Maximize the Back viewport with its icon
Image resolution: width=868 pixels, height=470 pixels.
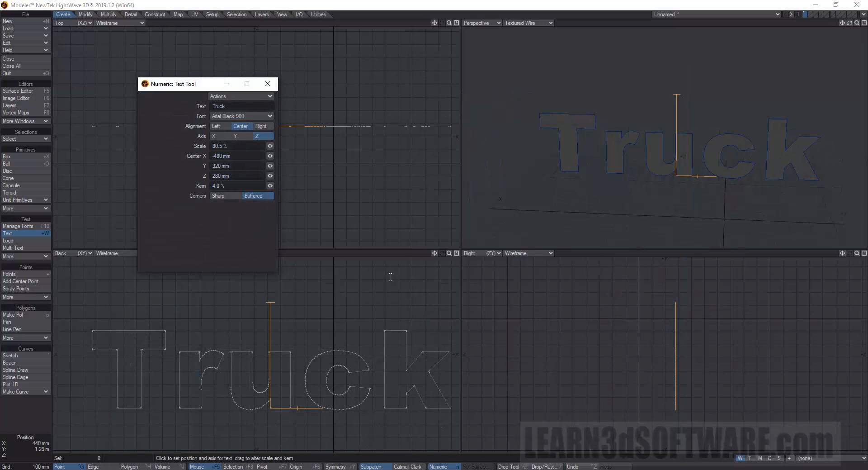456,253
